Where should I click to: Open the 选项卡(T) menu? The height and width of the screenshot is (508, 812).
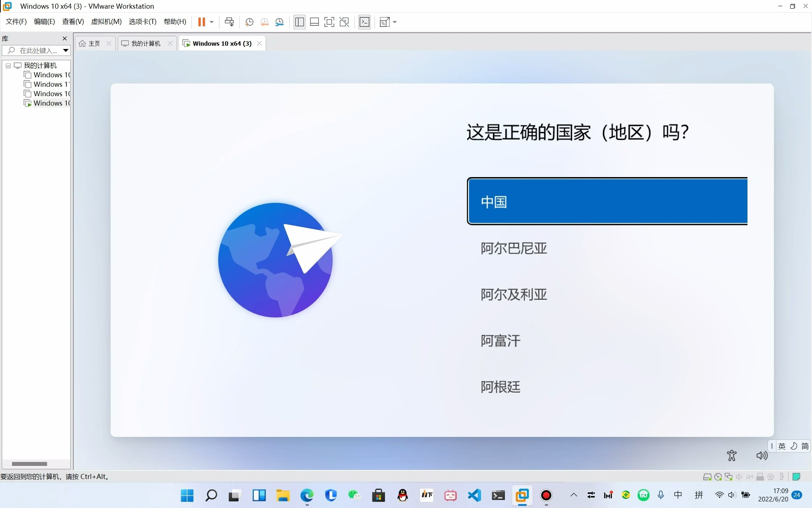pos(142,22)
